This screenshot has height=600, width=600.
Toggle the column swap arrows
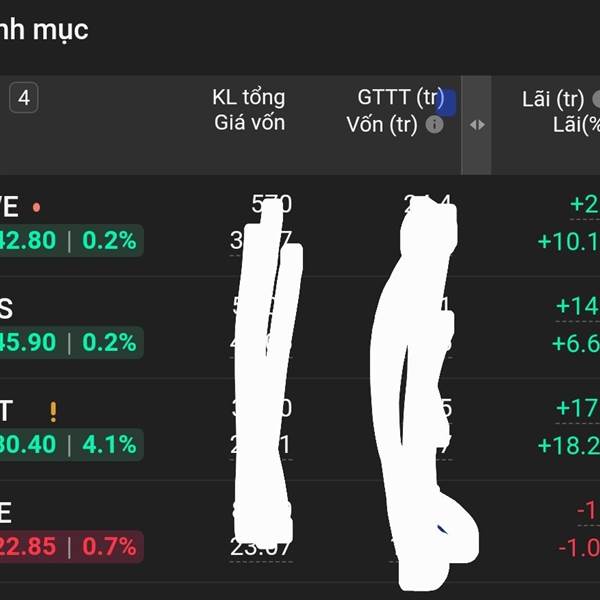[x=477, y=125]
